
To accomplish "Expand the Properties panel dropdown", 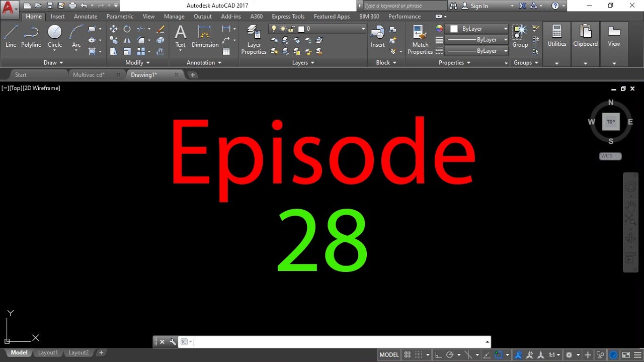I will click(454, 63).
